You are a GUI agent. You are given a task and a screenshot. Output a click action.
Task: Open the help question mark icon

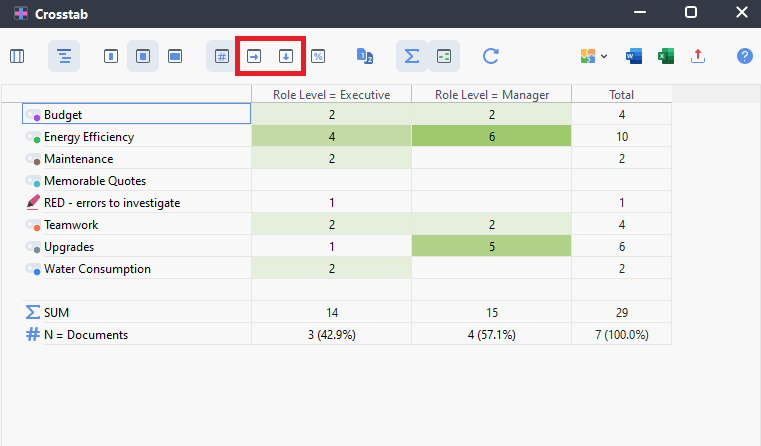(x=744, y=56)
